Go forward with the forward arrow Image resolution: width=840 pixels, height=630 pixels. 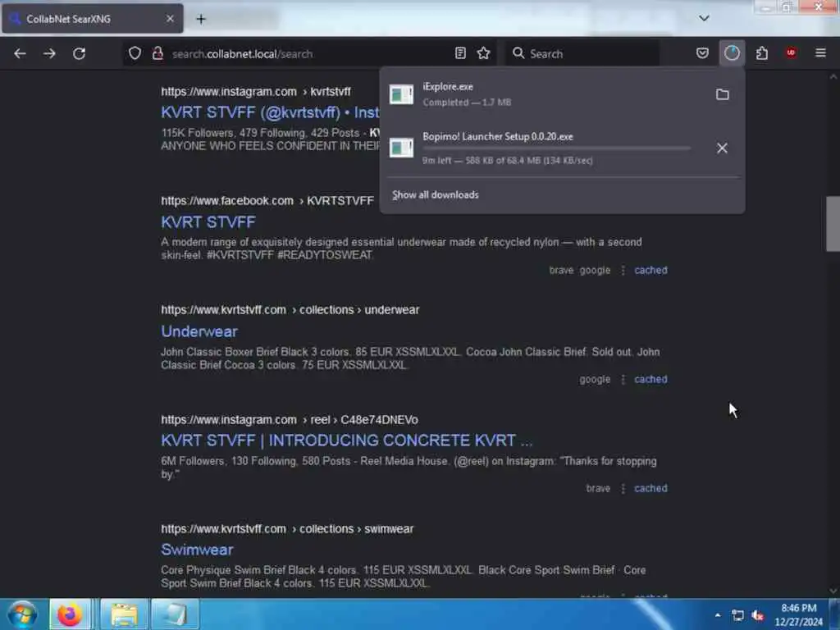point(49,53)
